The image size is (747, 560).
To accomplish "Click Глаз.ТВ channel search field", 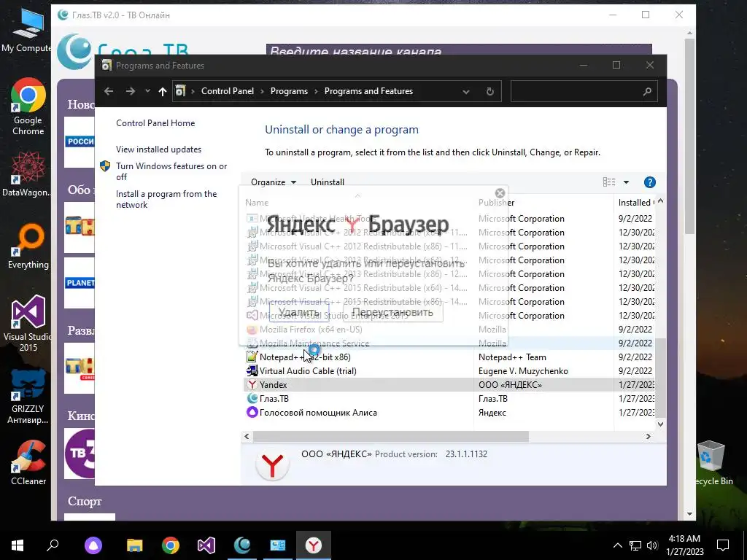I will coord(459,50).
